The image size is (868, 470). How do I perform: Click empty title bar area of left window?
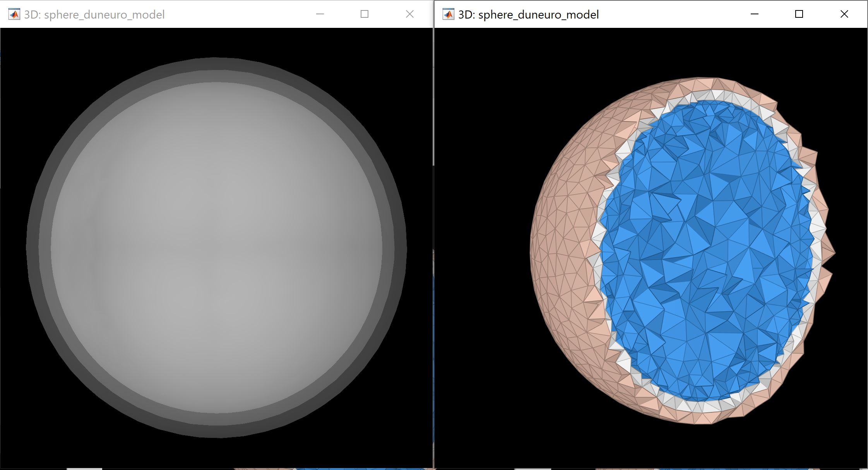pyautogui.click(x=240, y=14)
